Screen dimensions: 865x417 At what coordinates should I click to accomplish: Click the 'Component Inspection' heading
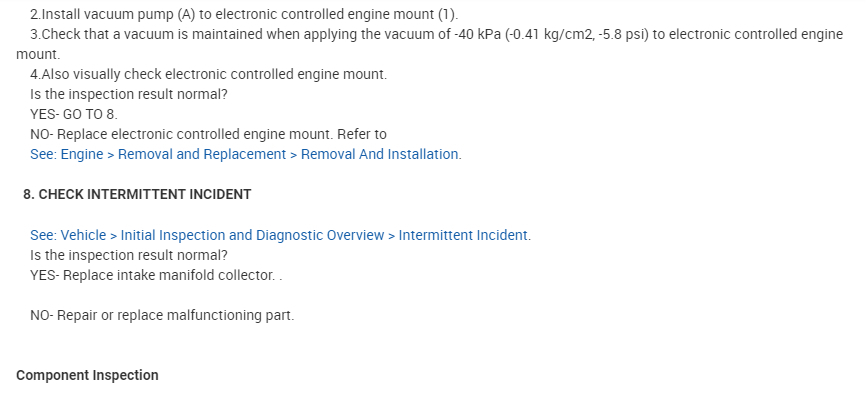[x=87, y=375]
